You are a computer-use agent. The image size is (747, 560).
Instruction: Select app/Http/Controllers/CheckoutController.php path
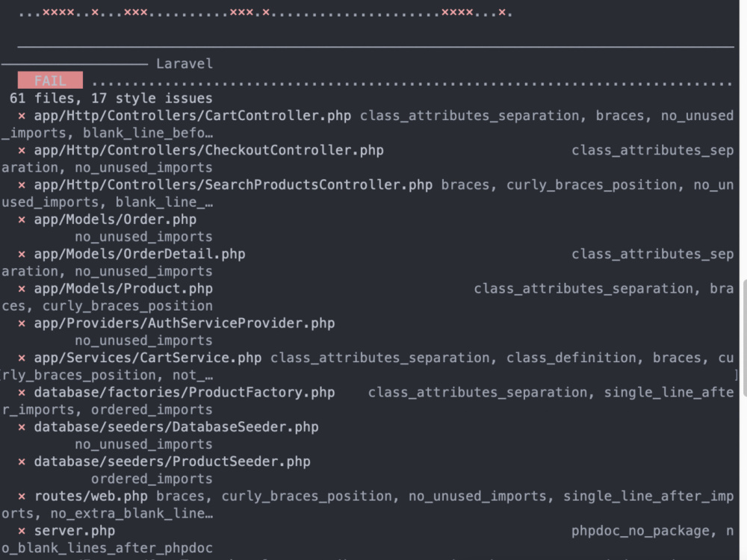pos(208,150)
